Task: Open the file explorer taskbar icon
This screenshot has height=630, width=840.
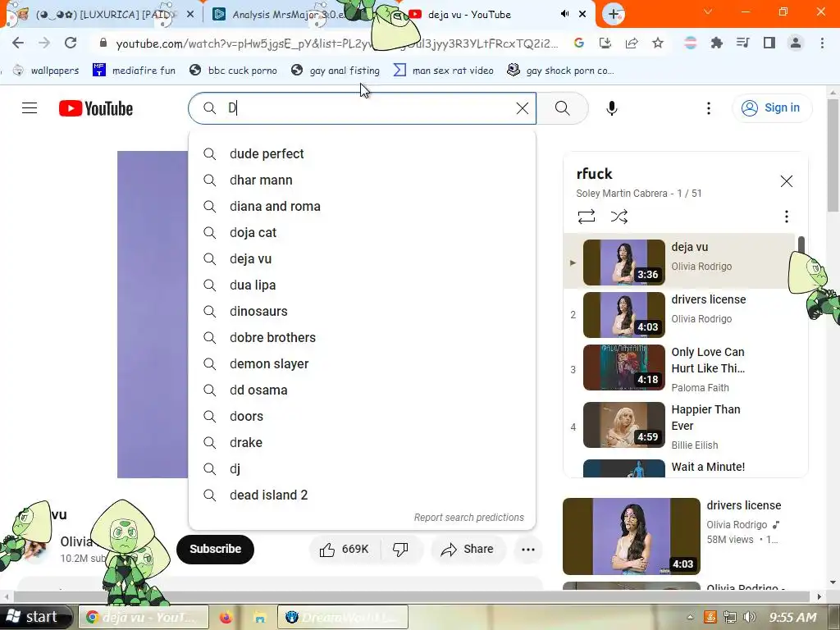Action: (260, 617)
